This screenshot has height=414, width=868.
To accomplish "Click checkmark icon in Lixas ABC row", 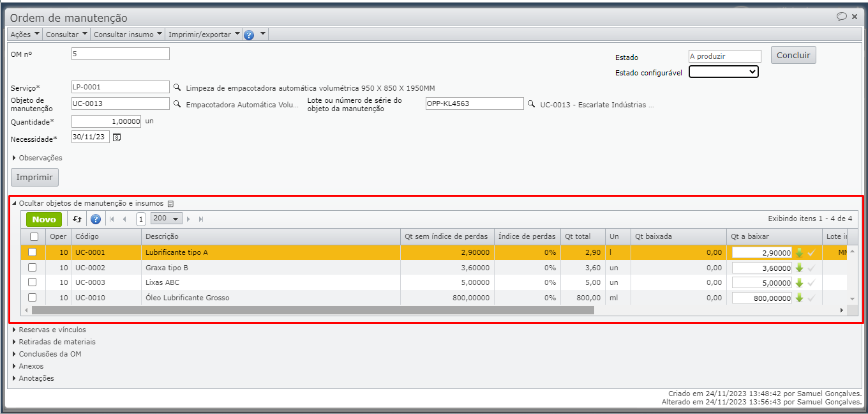I will coord(811,282).
